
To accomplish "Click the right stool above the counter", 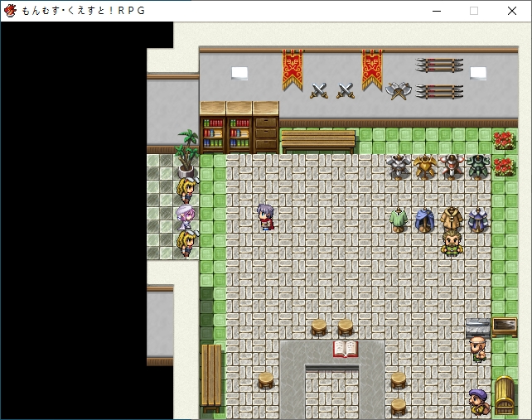I will pos(346,327).
